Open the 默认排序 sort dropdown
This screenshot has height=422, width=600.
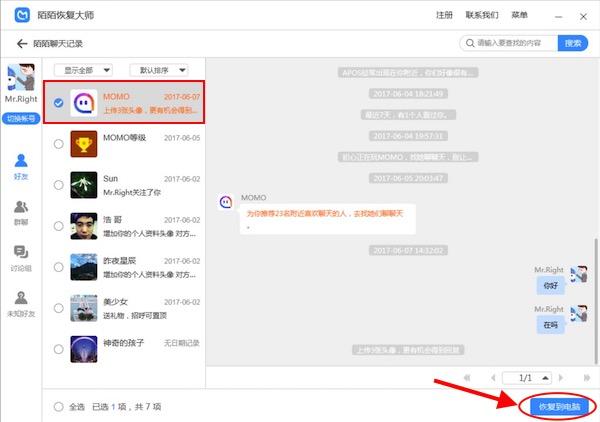pos(159,70)
